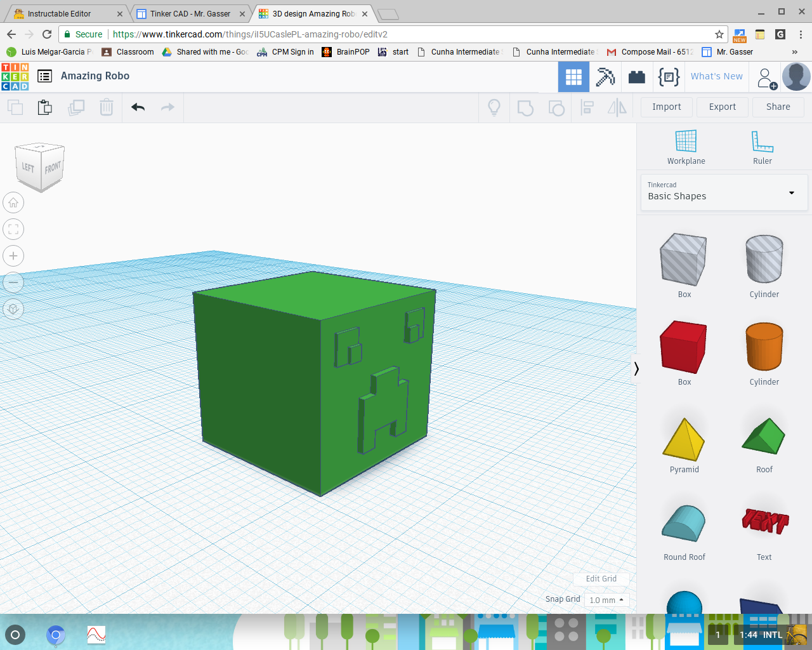Open the Blocks pickaxe mode
Image resolution: width=812 pixels, height=650 pixels.
pos(605,77)
